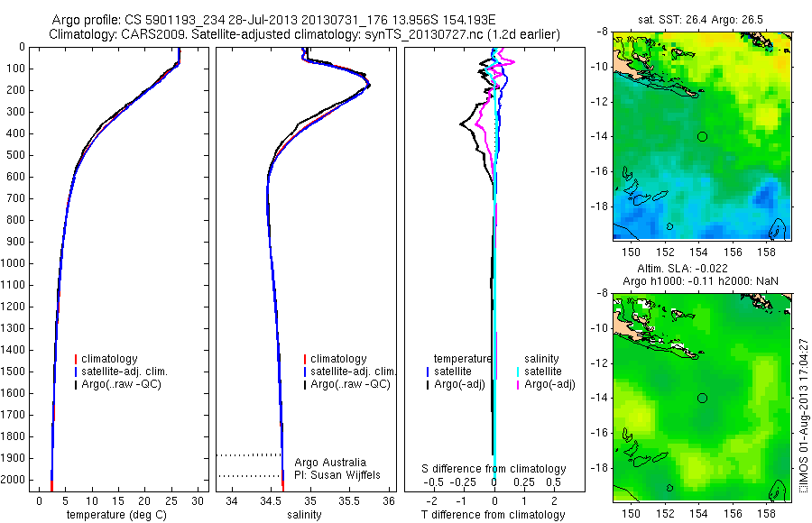The height and width of the screenshot is (523, 812).
Task: Click the black Argo(..raw -QC) swatch in temperature plot
Action: (x=76, y=384)
